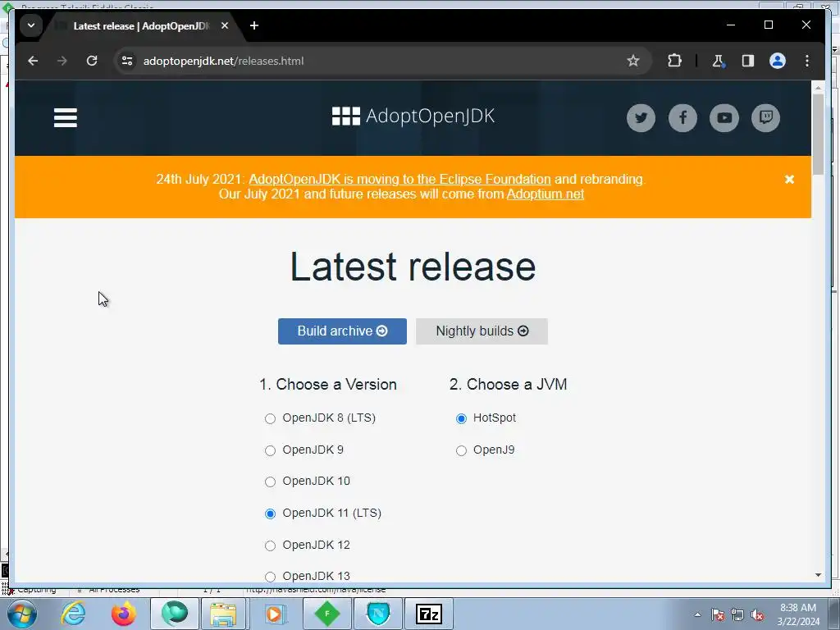Click the Build archive button

pyautogui.click(x=342, y=331)
